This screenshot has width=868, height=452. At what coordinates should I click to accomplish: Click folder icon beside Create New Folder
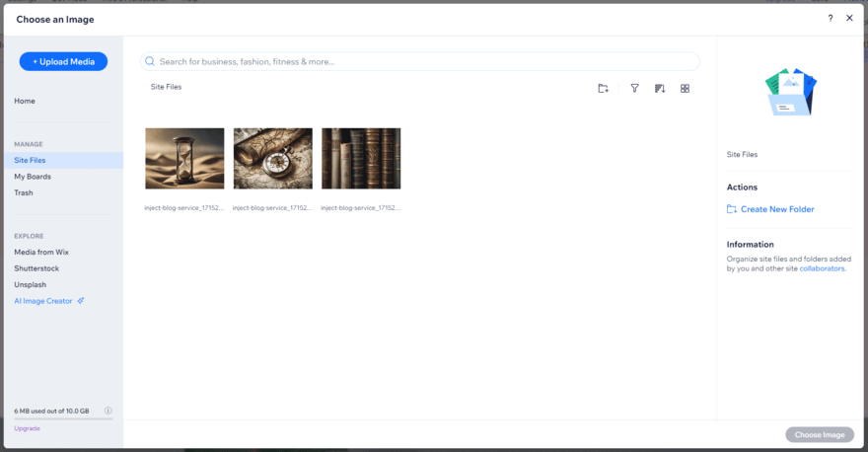coord(732,209)
